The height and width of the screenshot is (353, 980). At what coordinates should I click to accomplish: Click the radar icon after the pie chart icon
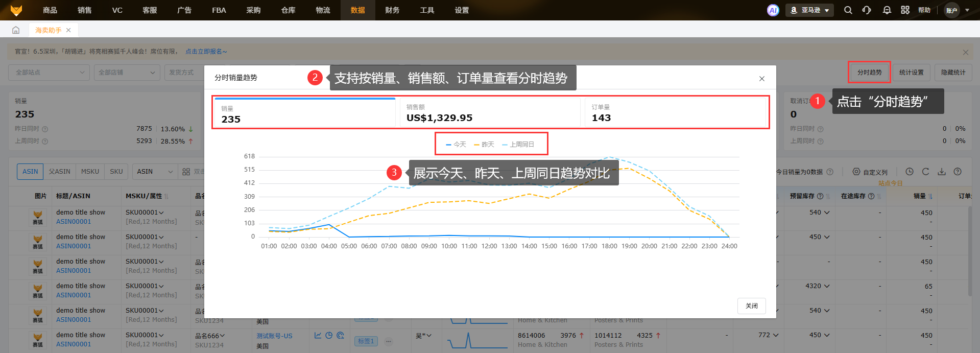pyautogui.click(x=341, y=336)
